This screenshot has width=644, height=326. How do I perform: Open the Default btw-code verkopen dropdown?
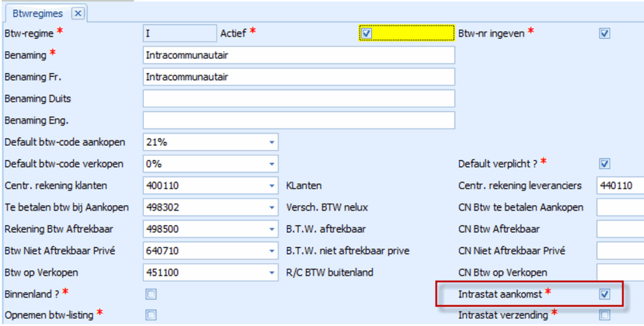pos(271,164)
